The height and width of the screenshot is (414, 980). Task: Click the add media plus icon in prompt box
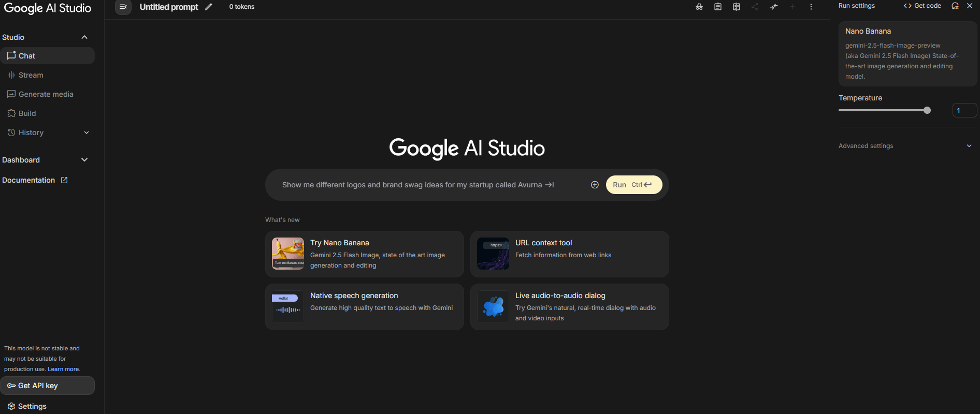pos(595,185)
